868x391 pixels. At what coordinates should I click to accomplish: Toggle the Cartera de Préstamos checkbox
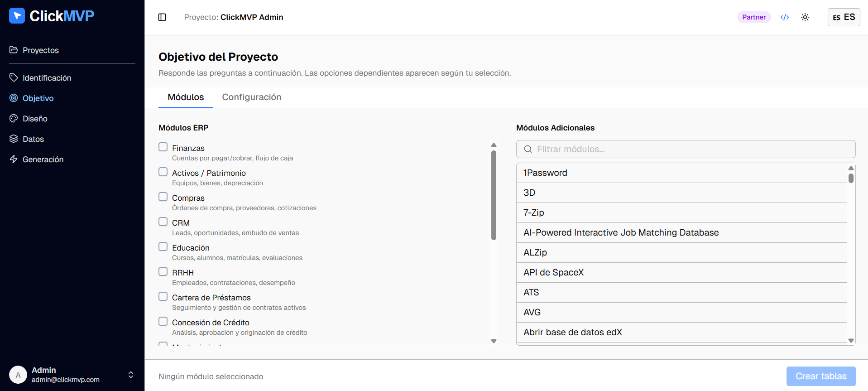(163, 296)
